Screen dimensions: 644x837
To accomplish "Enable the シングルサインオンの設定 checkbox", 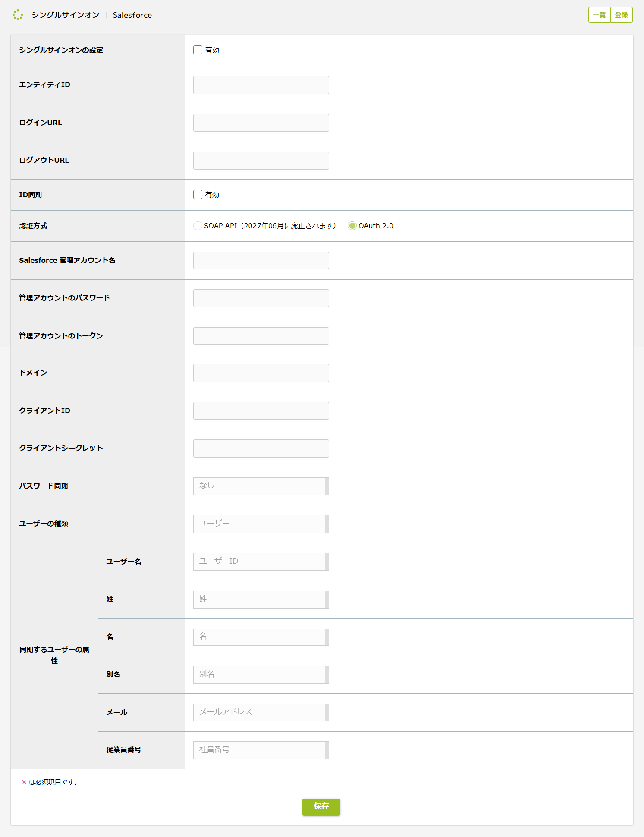I will 198,50.
